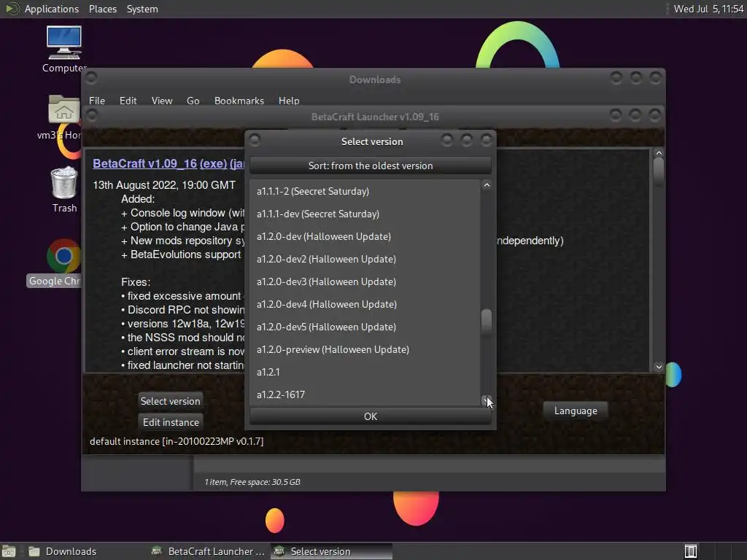Open Help menu in Downloads window
This screenshot has height=560, width=747.
pos(289,101)
